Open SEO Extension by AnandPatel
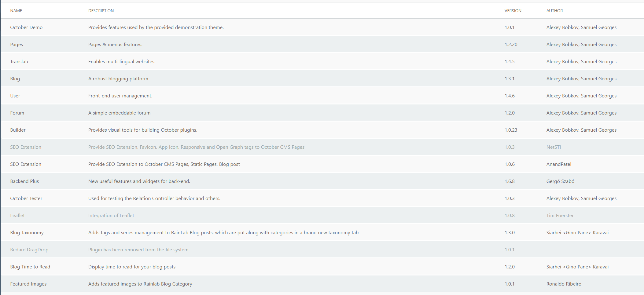The image size is (644, 295). point(26,164)
